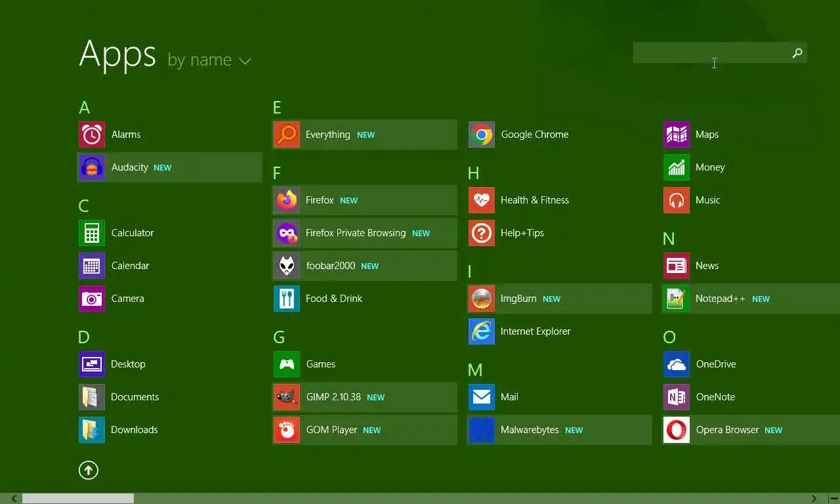Launch Audacity from its headphone icon

(x=92, y=167)
